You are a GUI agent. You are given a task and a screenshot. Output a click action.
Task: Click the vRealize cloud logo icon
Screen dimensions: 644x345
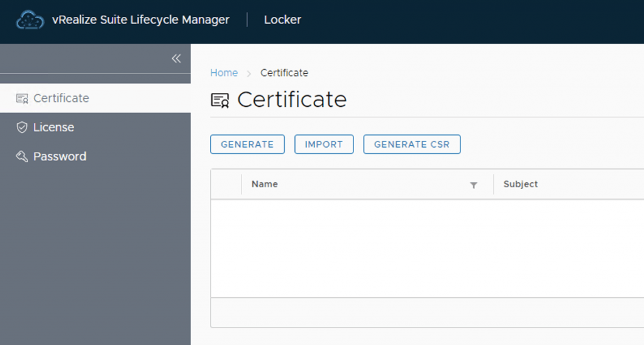coord(30,20)
